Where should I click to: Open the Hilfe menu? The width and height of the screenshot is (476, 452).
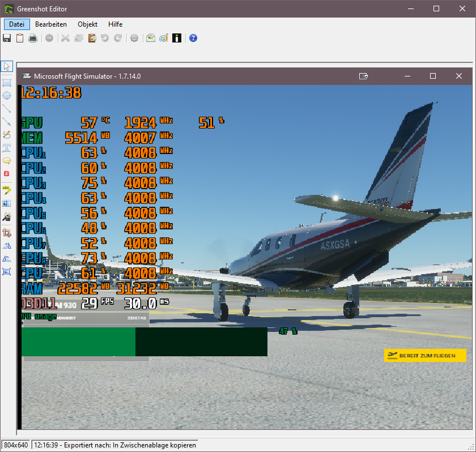[x=115, y=24]
